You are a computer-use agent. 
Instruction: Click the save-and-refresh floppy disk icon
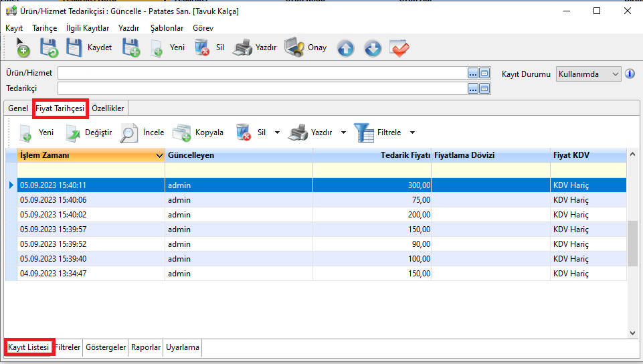click(49, 48)
